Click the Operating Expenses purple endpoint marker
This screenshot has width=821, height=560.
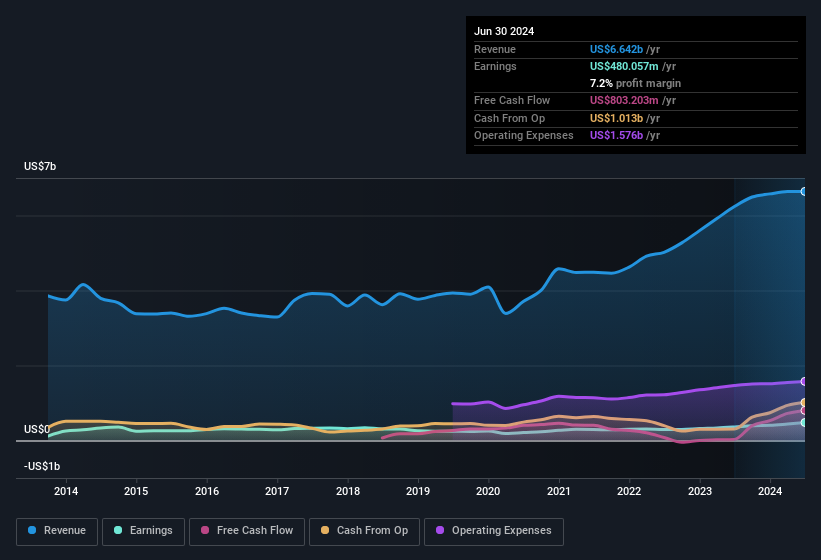[804, 382]
